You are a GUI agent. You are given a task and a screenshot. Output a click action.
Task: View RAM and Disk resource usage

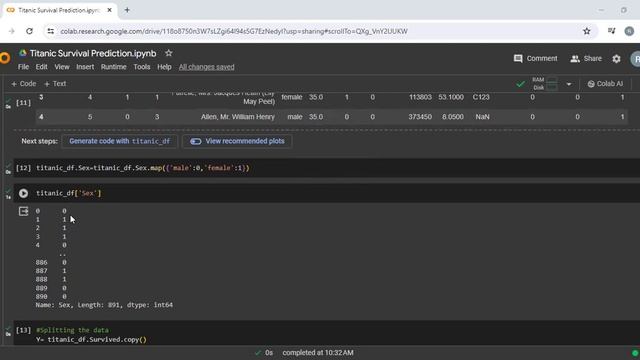[544, 84]
